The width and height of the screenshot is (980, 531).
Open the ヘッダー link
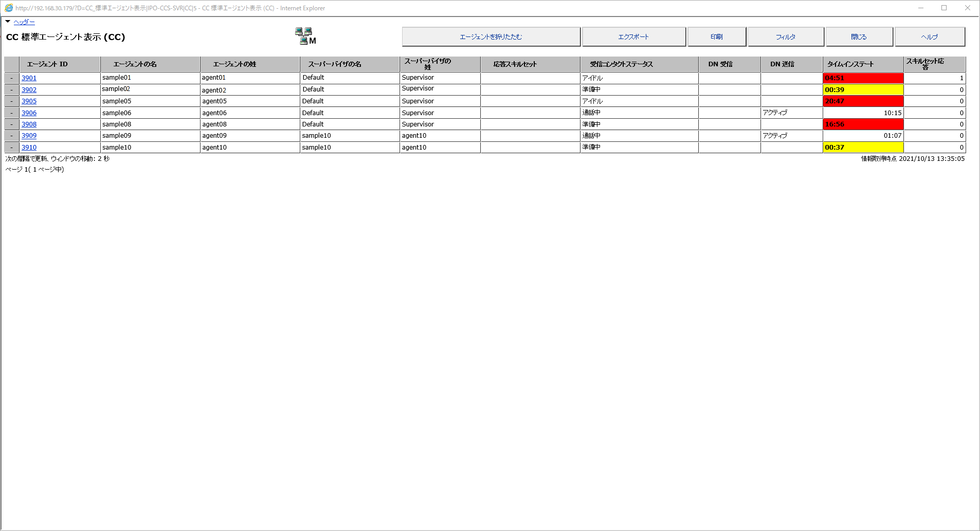[24, 22]
